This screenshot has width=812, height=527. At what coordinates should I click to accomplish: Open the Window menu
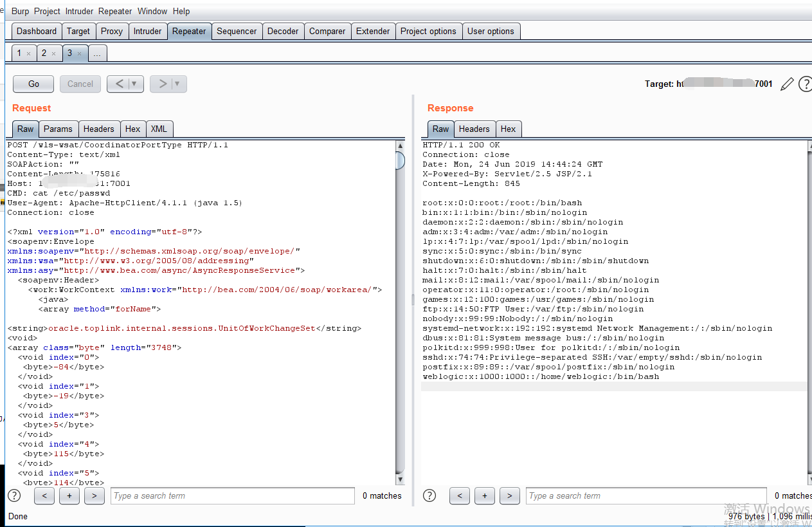coord(152,11)
